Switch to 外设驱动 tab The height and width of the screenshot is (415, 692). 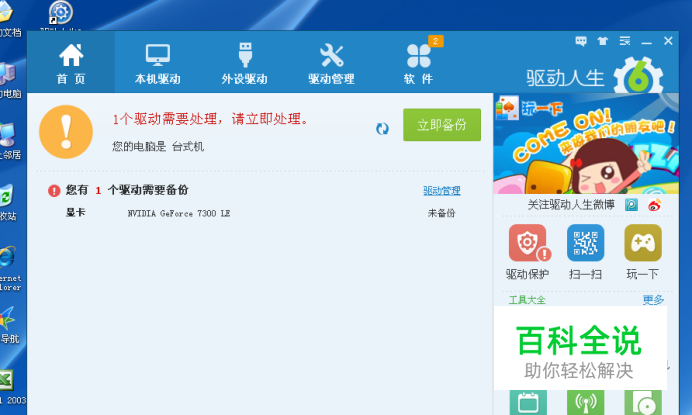tap(244, 63)
